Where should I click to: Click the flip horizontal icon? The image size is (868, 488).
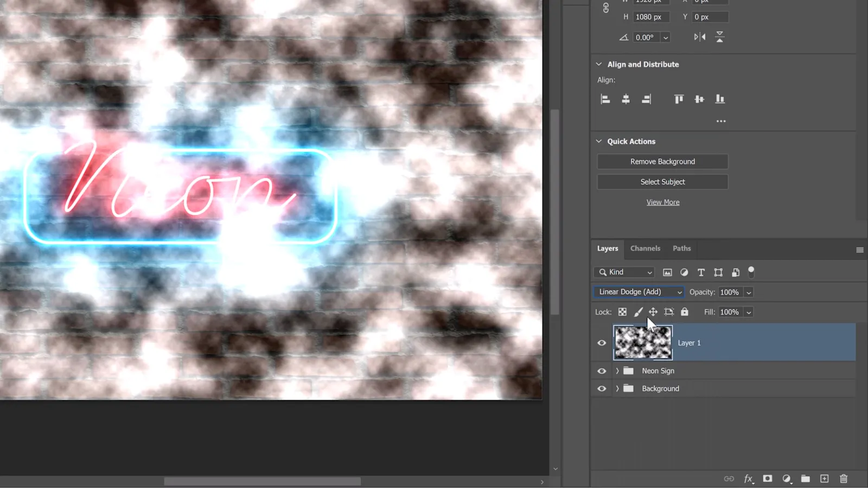pyautogui.click(x=700, y=37)
